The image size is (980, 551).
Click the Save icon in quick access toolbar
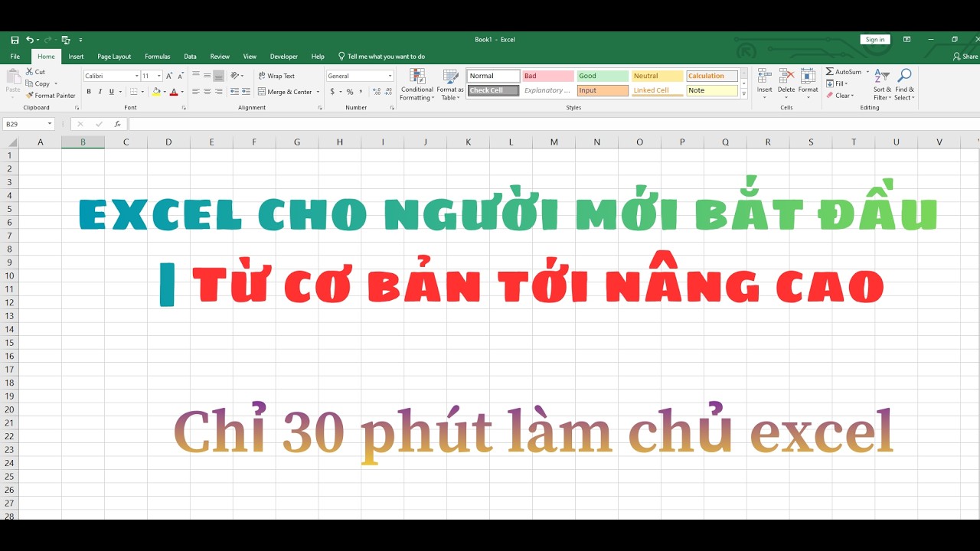(15, 40)
